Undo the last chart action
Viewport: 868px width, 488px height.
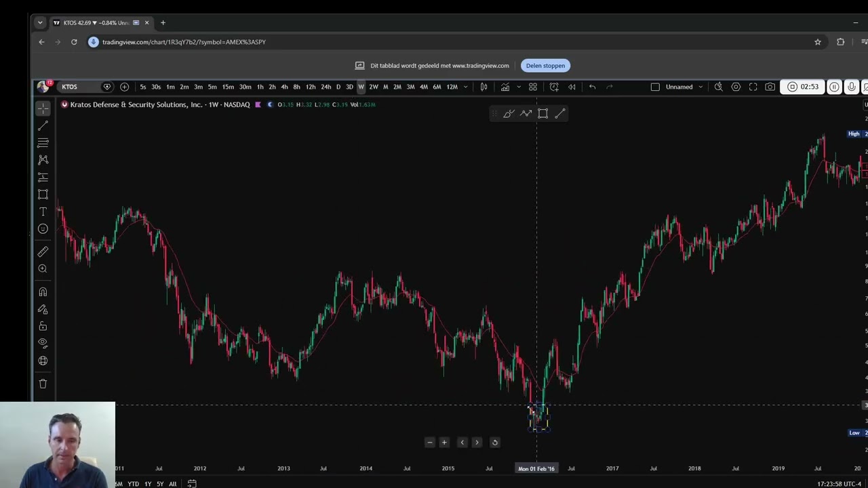coord(592,87)
